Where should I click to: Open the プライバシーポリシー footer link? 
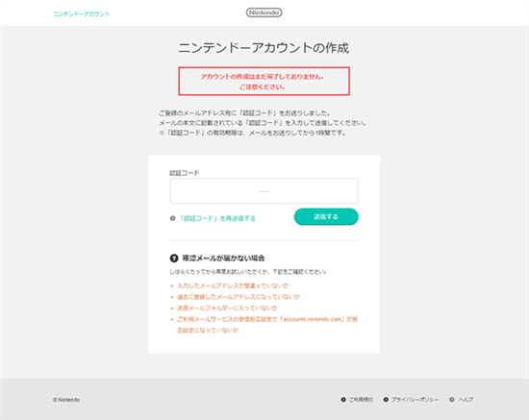[415, 400]
